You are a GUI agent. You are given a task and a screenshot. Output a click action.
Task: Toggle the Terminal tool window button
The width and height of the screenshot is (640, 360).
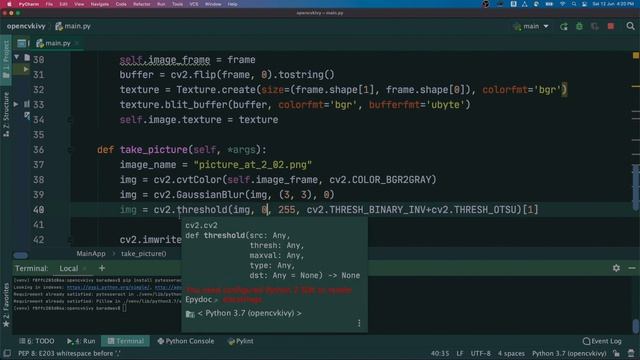tap(125, 341)
